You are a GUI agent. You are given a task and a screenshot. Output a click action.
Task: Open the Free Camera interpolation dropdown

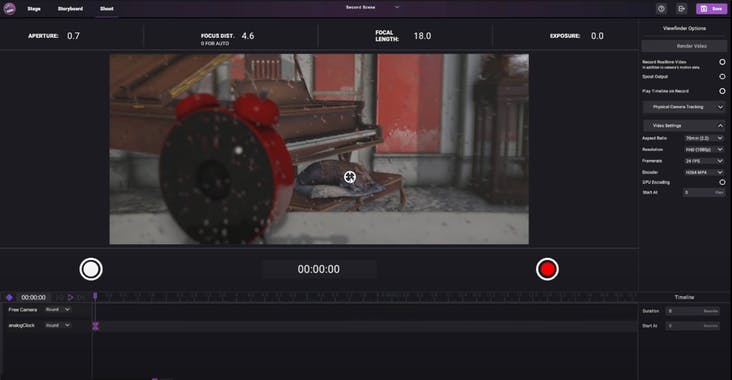[x=57, y=310]
